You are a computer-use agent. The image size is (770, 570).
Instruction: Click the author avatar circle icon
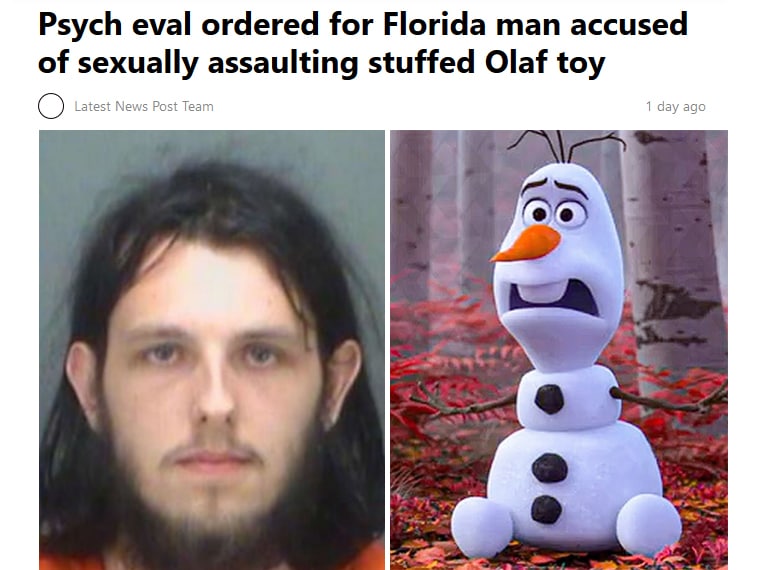coord(51,106)
